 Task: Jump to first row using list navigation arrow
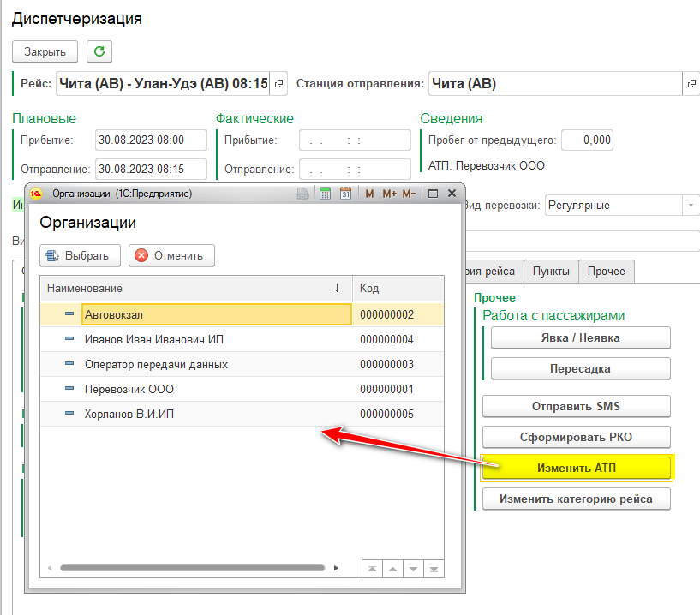(371, 568)
